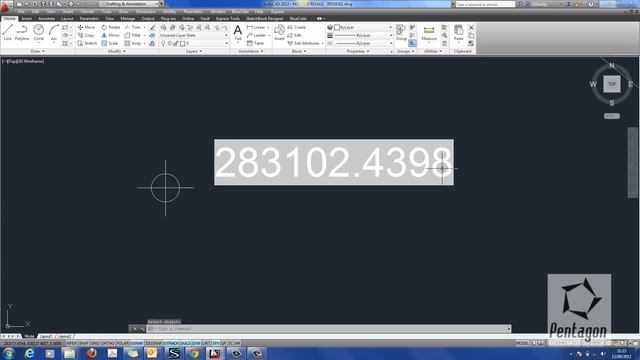Click the command line input field
Screen dimensions: 640x360
(329, 329)
